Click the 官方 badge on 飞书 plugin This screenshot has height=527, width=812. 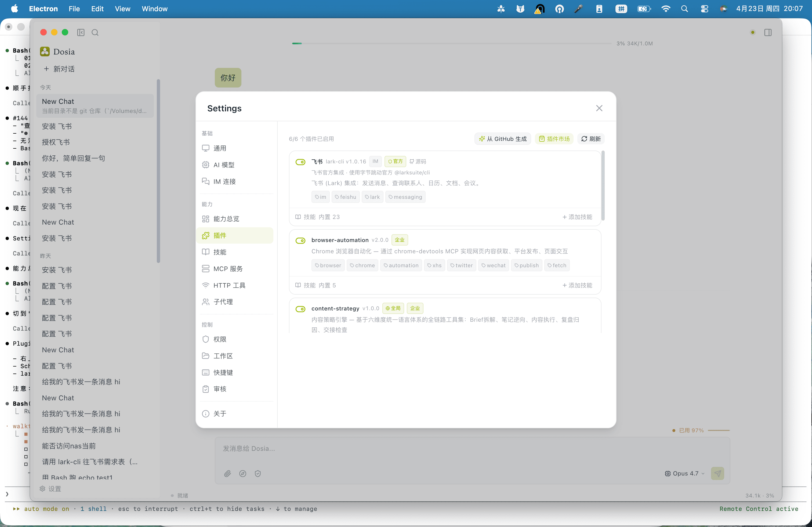coord(395,162)
